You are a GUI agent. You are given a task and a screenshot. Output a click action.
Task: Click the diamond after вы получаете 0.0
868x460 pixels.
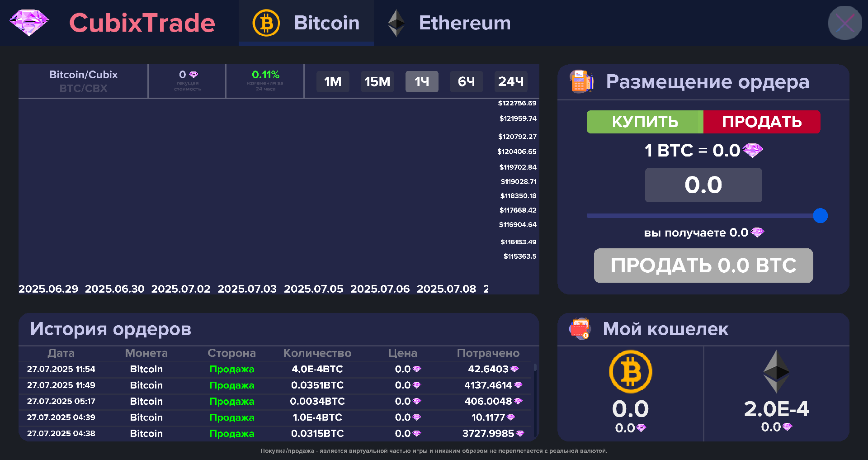point(757,232)
